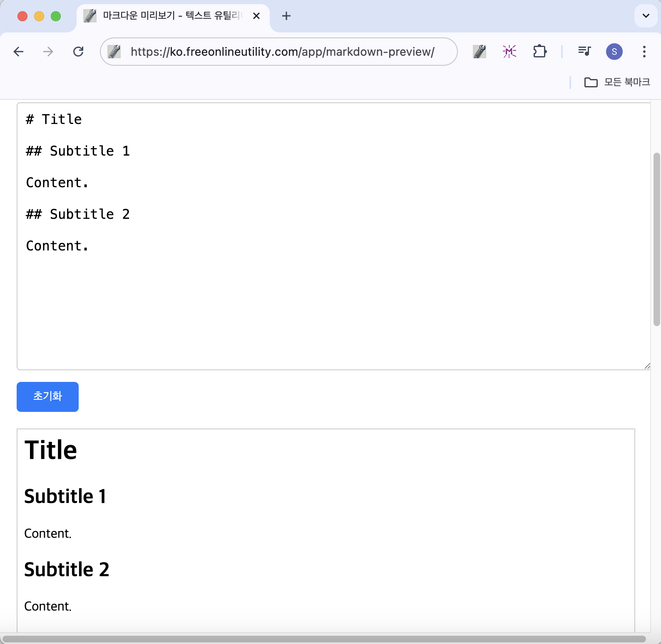Open the S profile avatar
This screenshot has height=644, width=661.
(614, 52)
